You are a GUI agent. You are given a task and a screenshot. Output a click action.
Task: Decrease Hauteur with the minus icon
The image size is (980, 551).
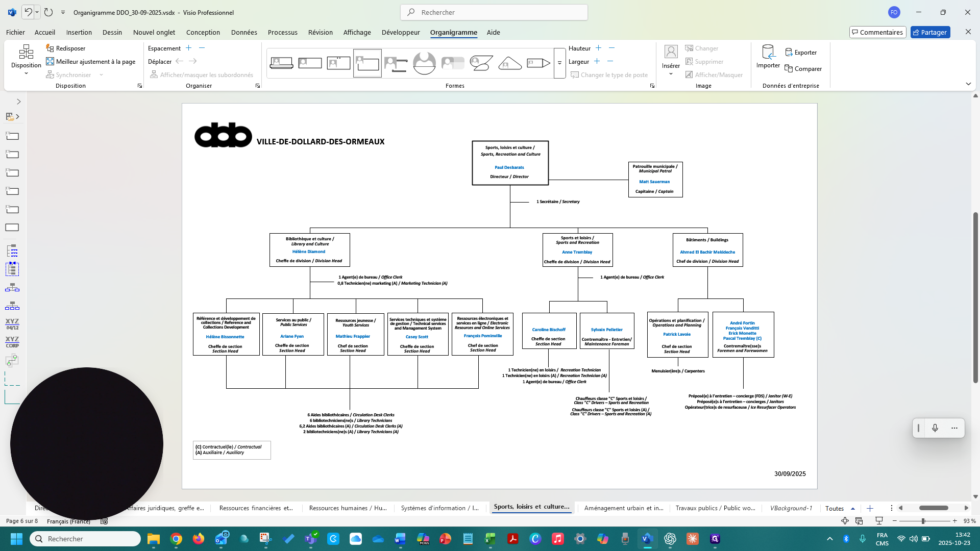coord(611,48)
